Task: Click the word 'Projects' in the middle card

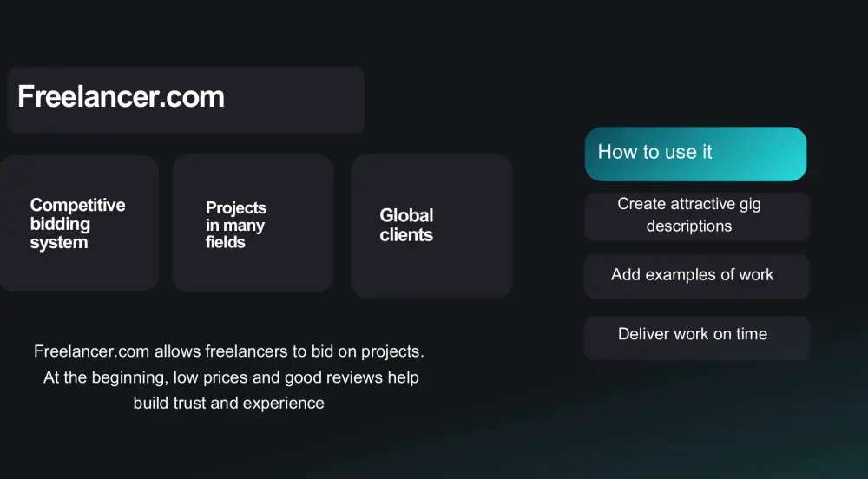Action: pyautogui.click(x=235, y=208)
